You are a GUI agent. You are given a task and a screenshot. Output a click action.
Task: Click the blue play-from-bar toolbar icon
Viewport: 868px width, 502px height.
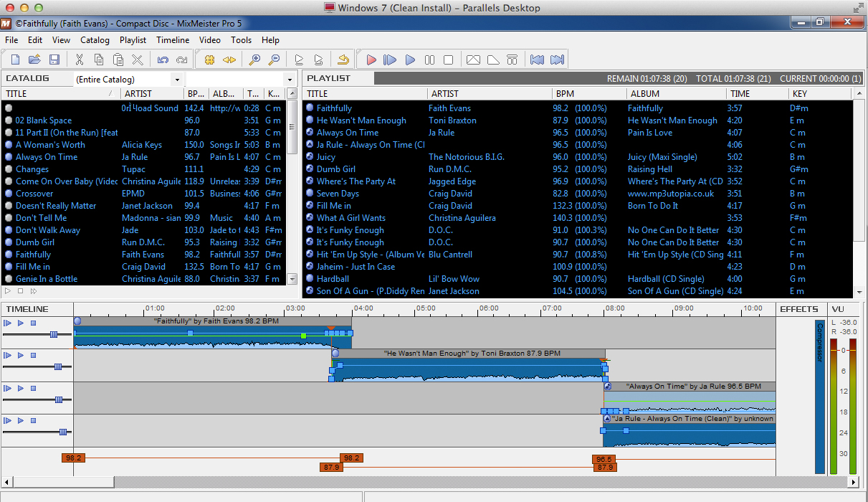coord(390,60)
